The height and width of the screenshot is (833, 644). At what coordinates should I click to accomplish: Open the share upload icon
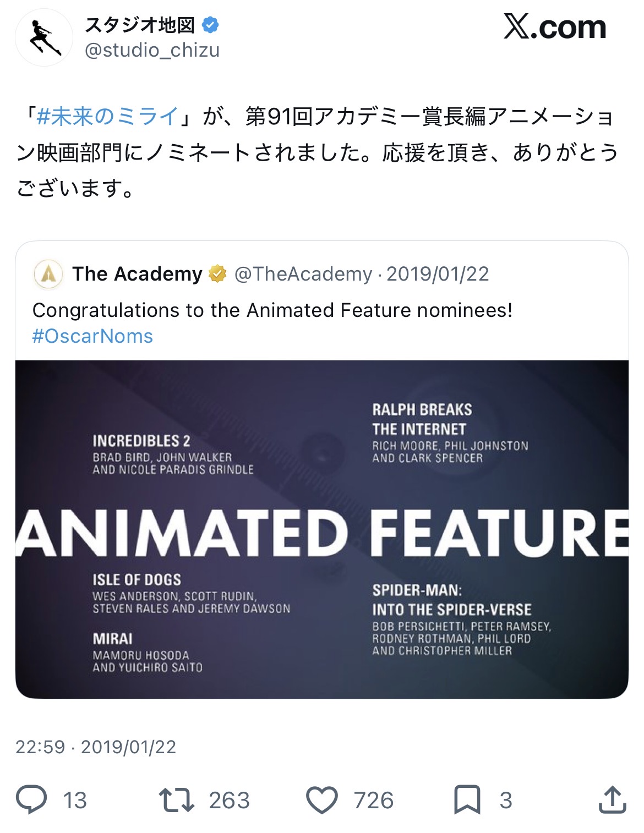612,799
